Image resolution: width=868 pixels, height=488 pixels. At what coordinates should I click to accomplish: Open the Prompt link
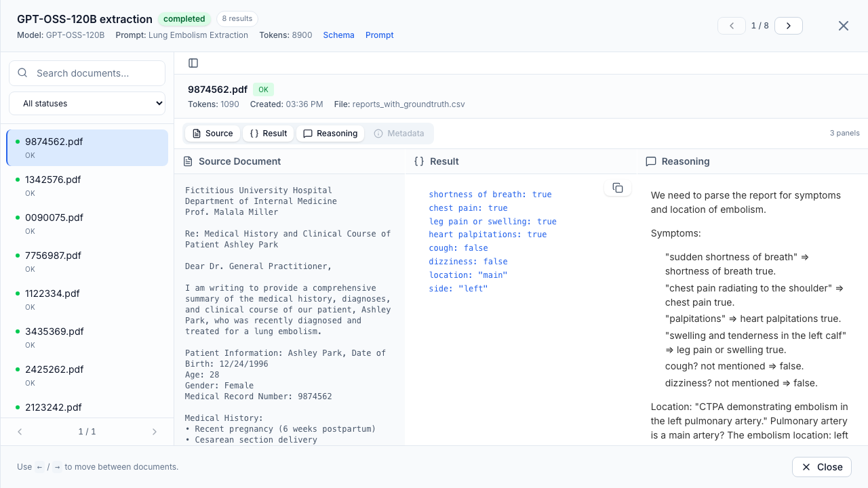pos(380,35)
